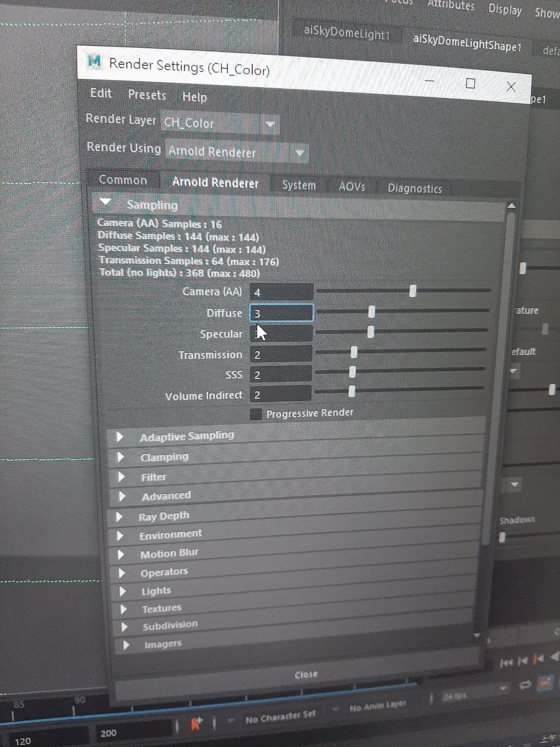Open the AOVs tab
The image size is (560, 747).
pyautogui.click(x=352, y=187)
